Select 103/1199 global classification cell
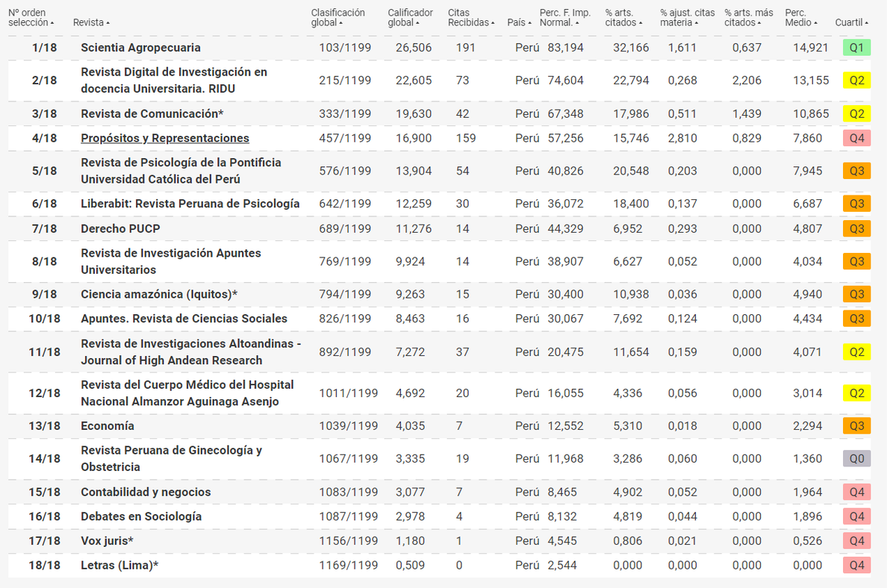Viewport: 896px width, 588px height. 345,47
